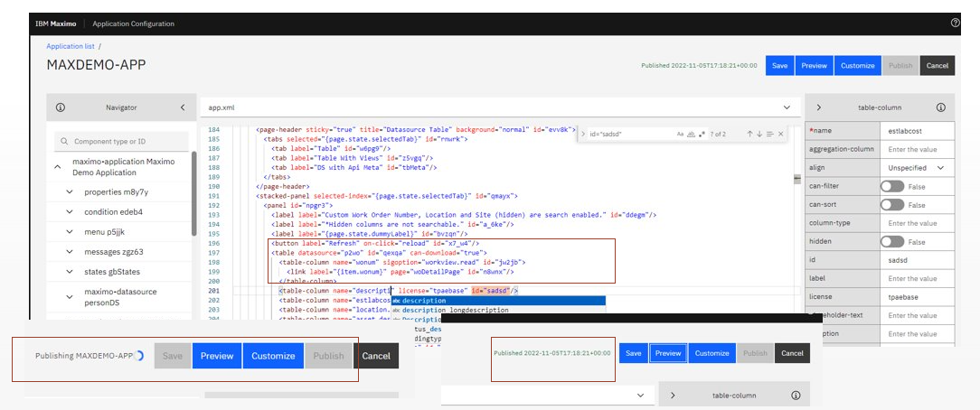
Task: Click line number 191 in the editor gutter
Action: pyautogui.click(x=213, y=196)
